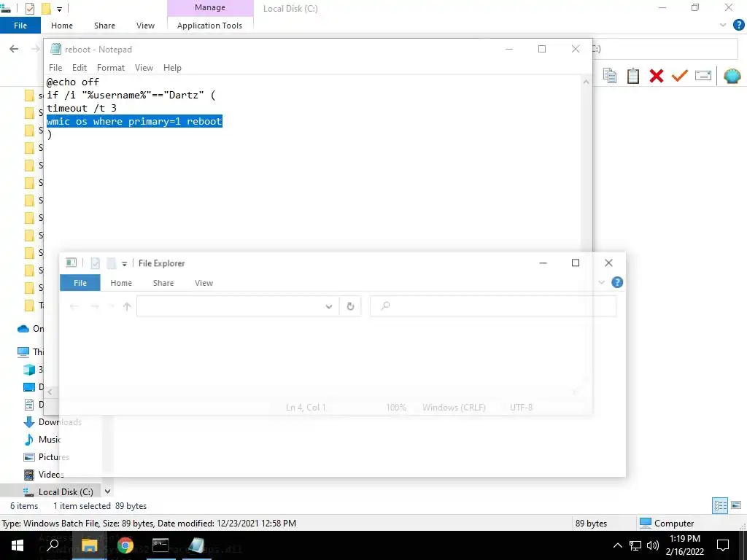
Task: Click the Copy icon in Local Disk toolbar
Action: pos(610,76)
